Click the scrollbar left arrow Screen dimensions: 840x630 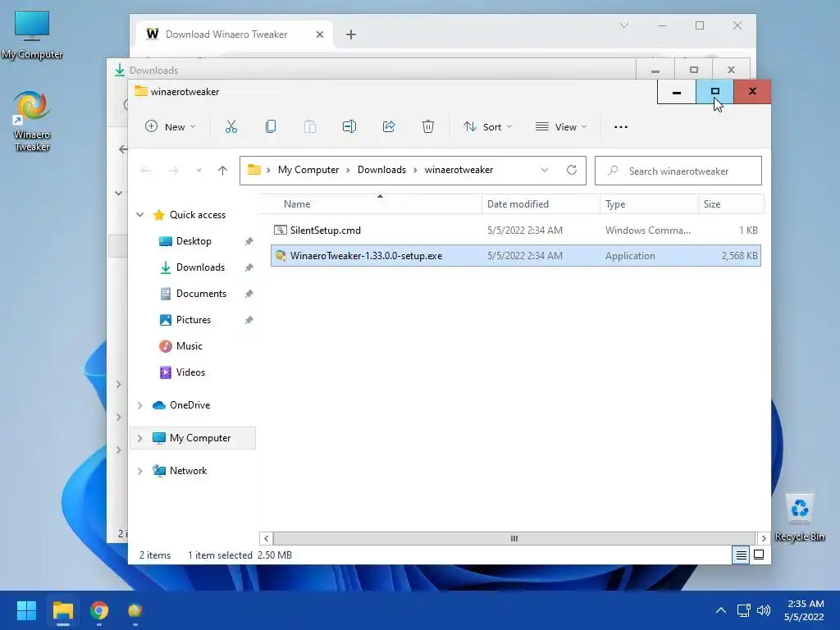click(x=267, y=538)
